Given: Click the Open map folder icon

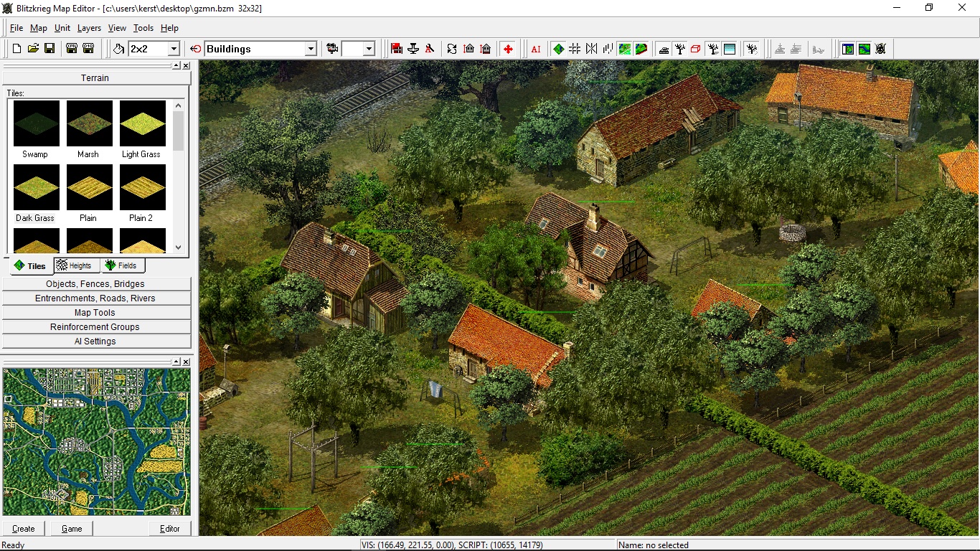Looking at the screenshot, I should pyautogui.click(x=33, y=49).
